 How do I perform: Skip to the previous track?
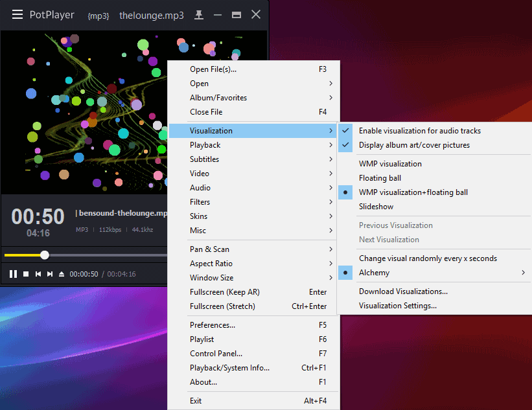click(38, 274)
